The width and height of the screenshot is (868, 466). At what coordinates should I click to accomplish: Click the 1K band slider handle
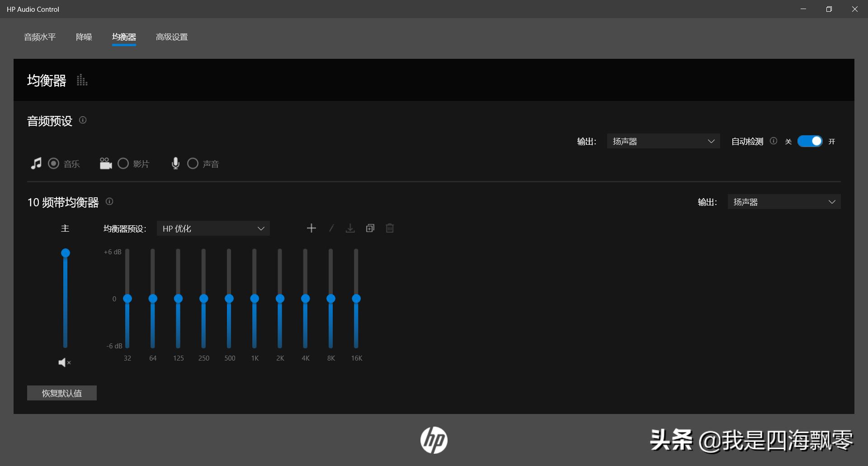[255, 299]
